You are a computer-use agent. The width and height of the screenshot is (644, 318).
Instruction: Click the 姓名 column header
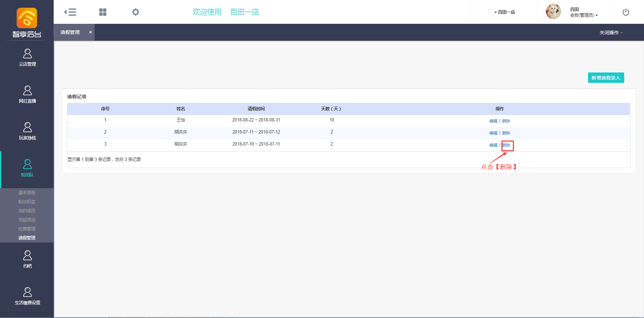[181, 109]
